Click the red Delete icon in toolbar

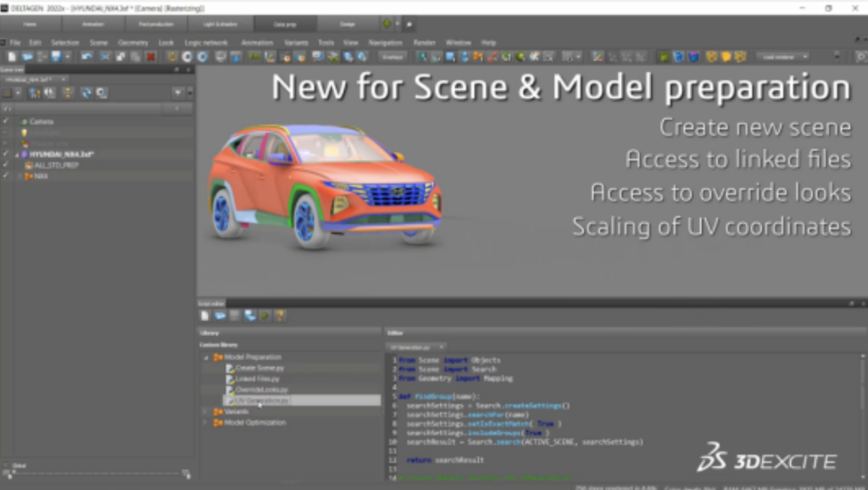(151, 57)
